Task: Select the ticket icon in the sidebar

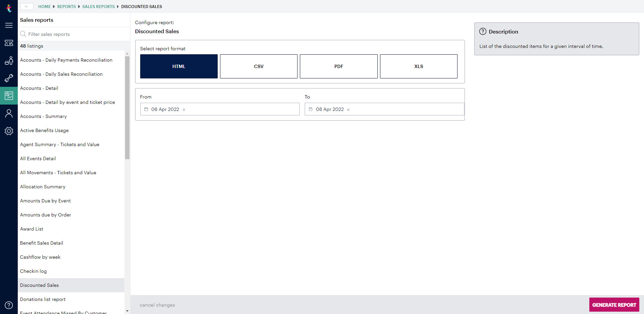Action: [9, 43]
